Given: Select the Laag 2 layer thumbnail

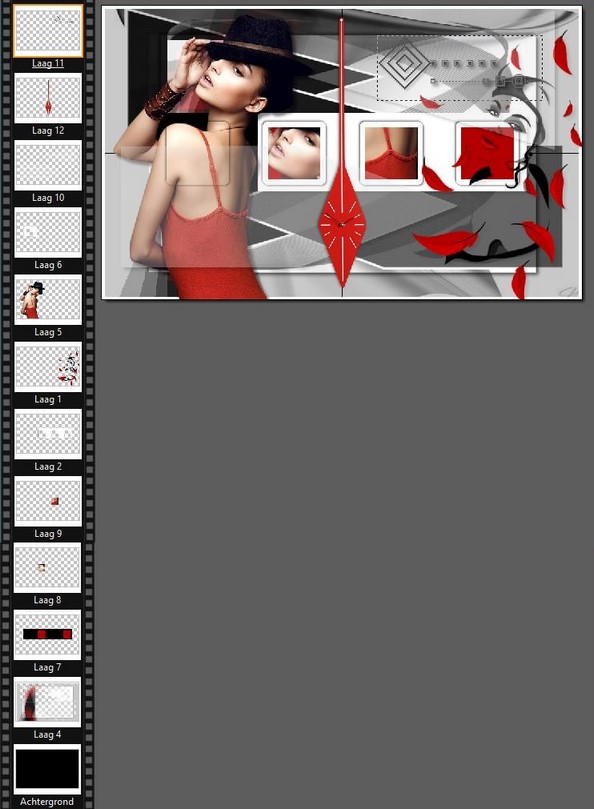Looking at the screenshot, I should (48, 434).
